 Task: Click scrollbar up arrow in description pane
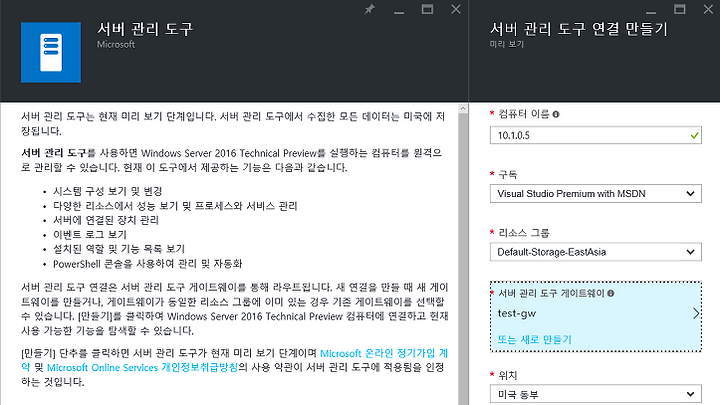pyautogui.click(x=463, y=109)
